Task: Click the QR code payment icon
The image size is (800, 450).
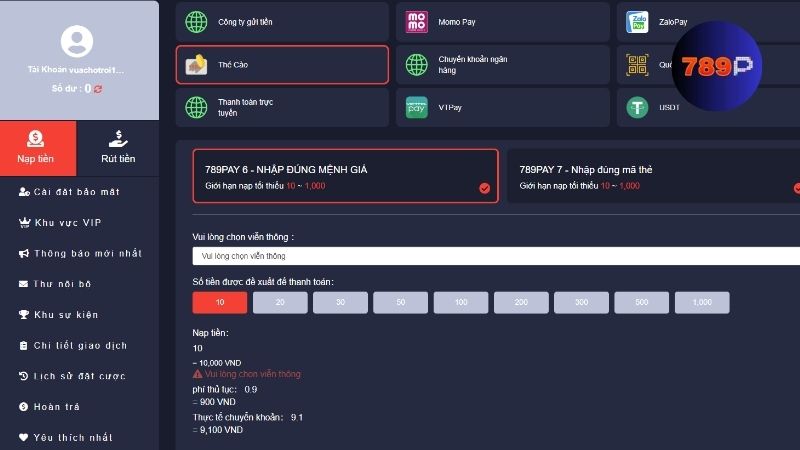Action: [x=637, y=65]
